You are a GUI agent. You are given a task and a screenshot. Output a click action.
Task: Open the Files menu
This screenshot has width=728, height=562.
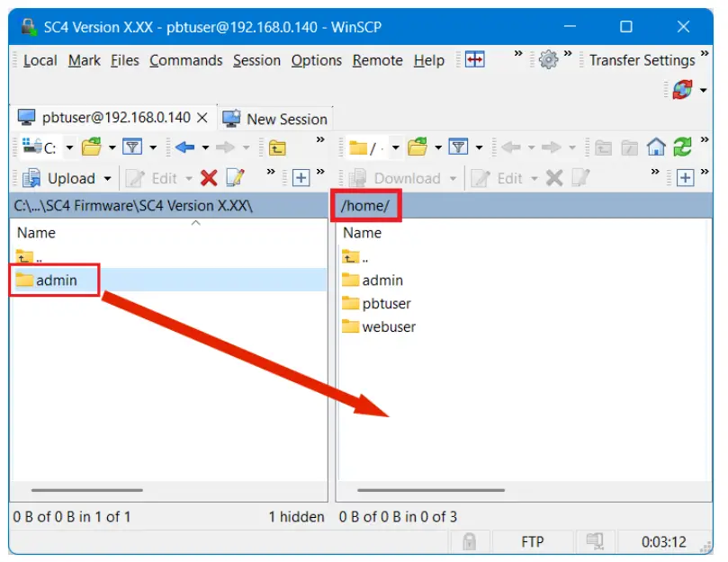(x=124, y=60)
